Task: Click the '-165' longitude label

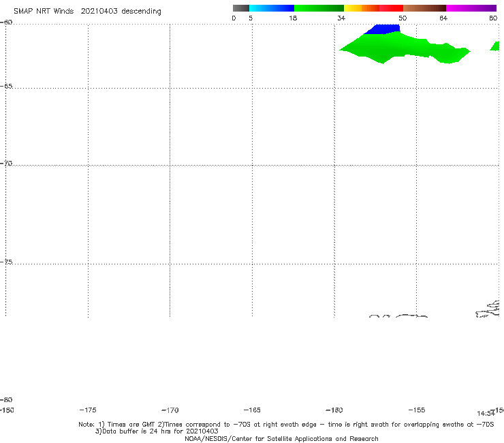Action: 252,410
